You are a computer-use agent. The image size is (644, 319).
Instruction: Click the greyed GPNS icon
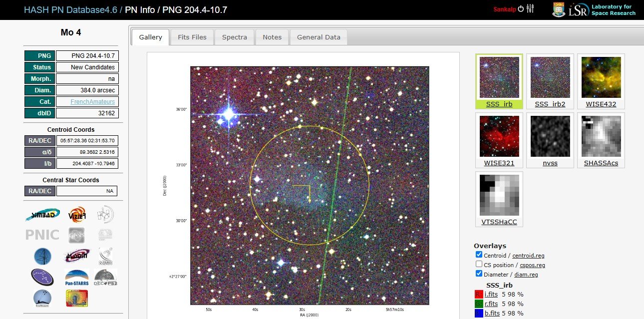click(x=77, y=235)
